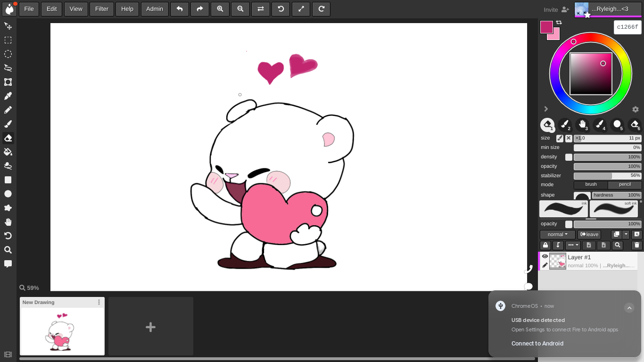Zoom out using the magnifier minus icon

[240, 9]
